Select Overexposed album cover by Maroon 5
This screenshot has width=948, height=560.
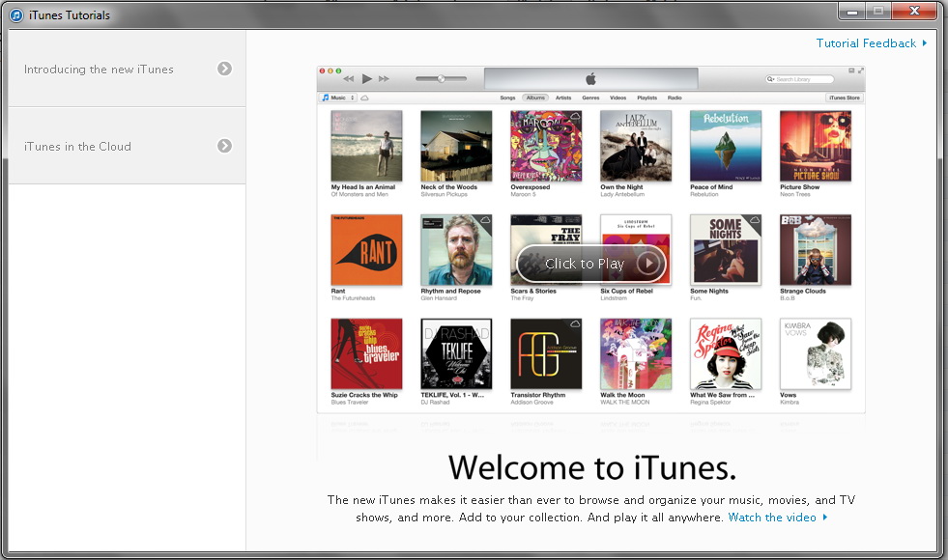click(546, 146)
